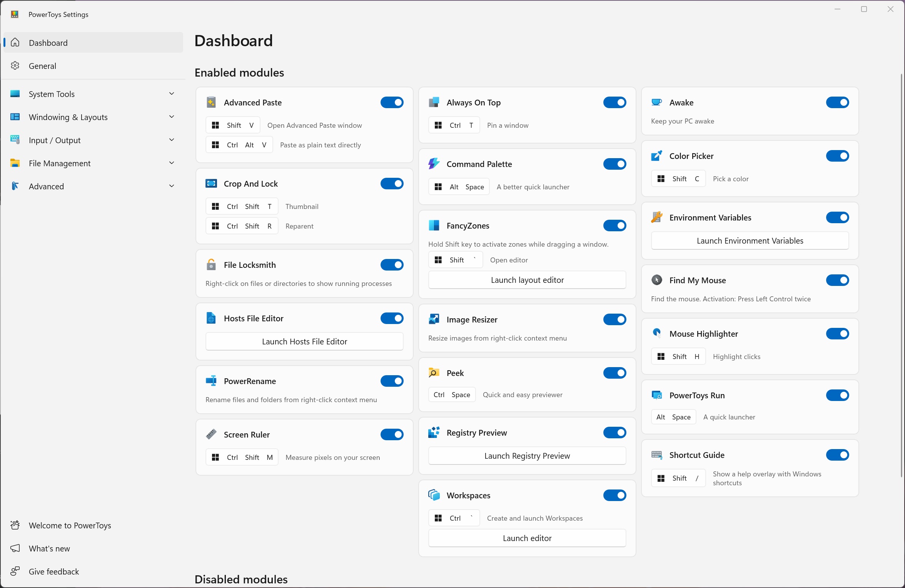Click Launch editor for Workspaces
905x588 pixels.
click(527, 538)
